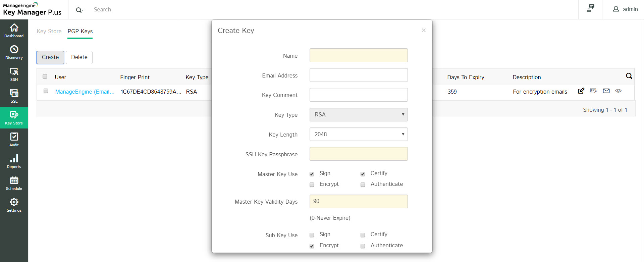This screenshot has width=644, height=262.
Task: Open the Key Type dropdown
Action: (359, 115)
